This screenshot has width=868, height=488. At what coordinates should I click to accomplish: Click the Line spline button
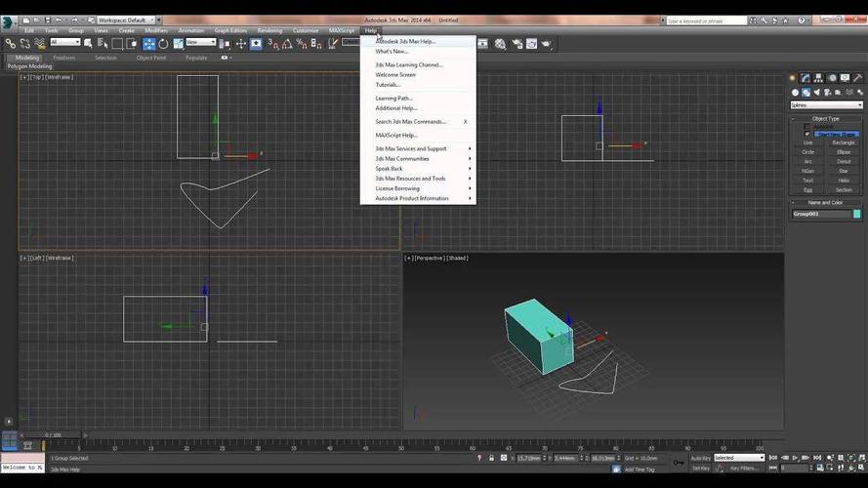(x=808, y=142)
